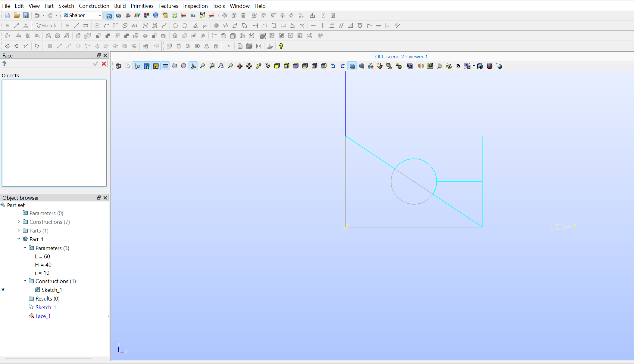
Task: Create a new document with New icon
Action: click(x=7, y=15)
